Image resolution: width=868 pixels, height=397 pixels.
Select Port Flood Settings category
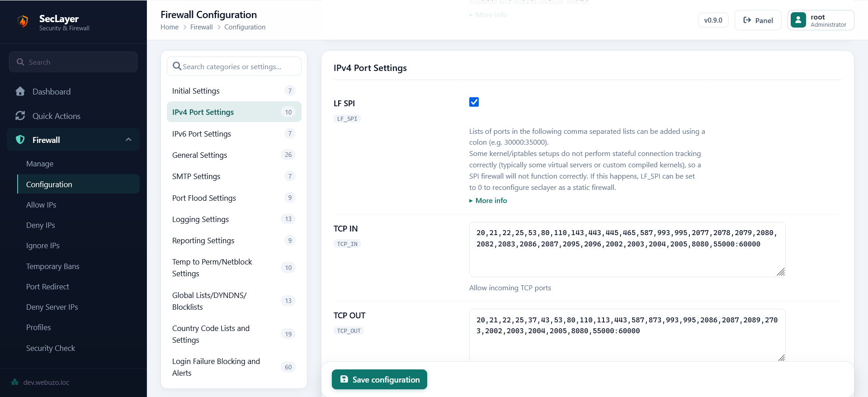tap(234, 198)
